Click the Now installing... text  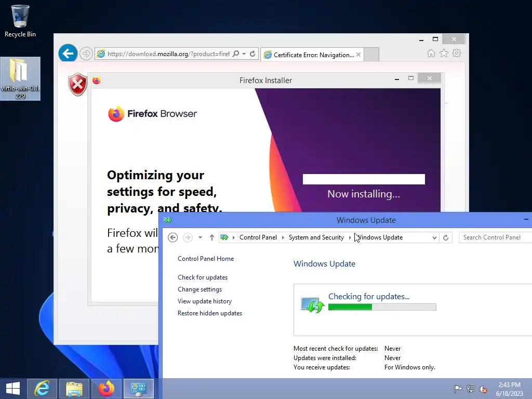point(364,194)
